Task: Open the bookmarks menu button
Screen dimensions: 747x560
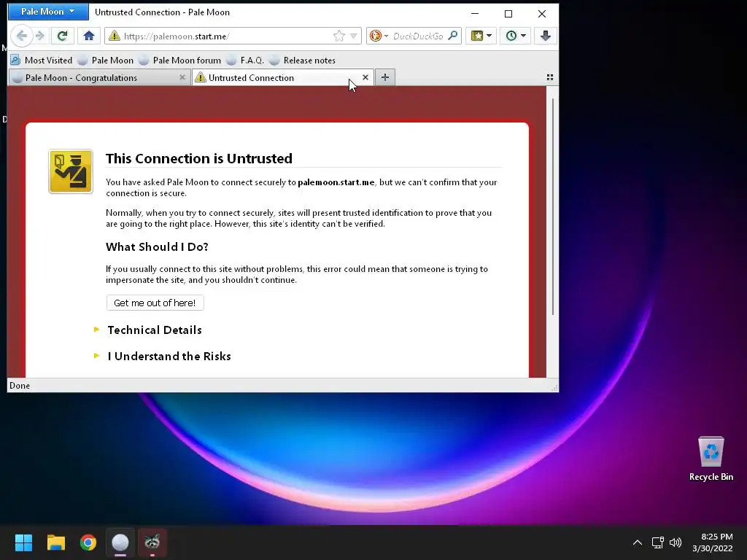Action: click(x=477, y=36)
